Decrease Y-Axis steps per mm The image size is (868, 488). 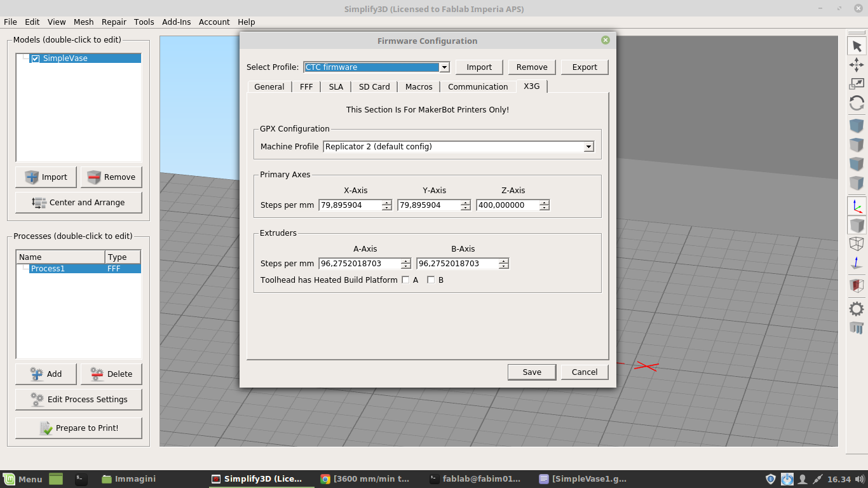click(466, 208)
